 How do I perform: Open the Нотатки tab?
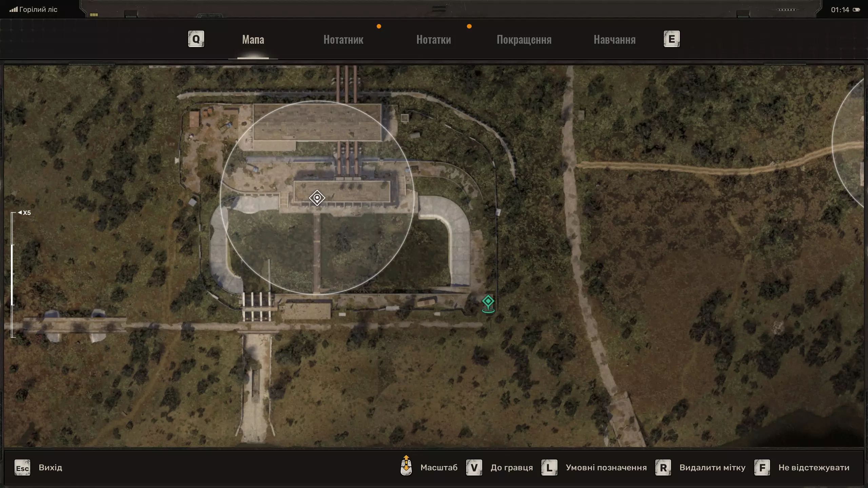(434, 40)
